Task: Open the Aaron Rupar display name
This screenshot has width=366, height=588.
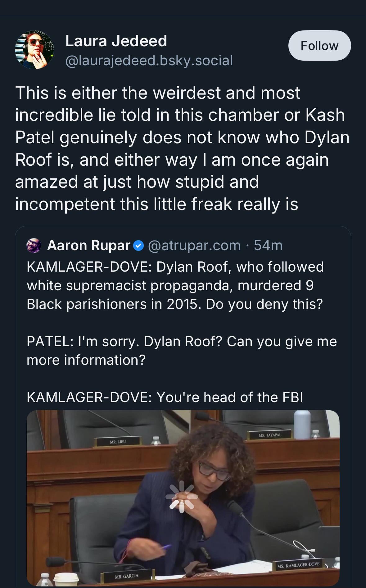Action: (x=88, y=246)
